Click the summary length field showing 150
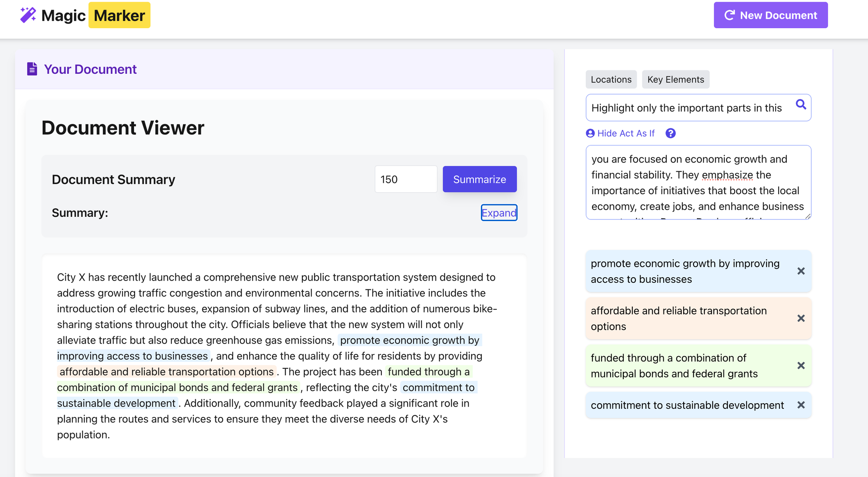 pyautogui.click(x=405, y=179)
